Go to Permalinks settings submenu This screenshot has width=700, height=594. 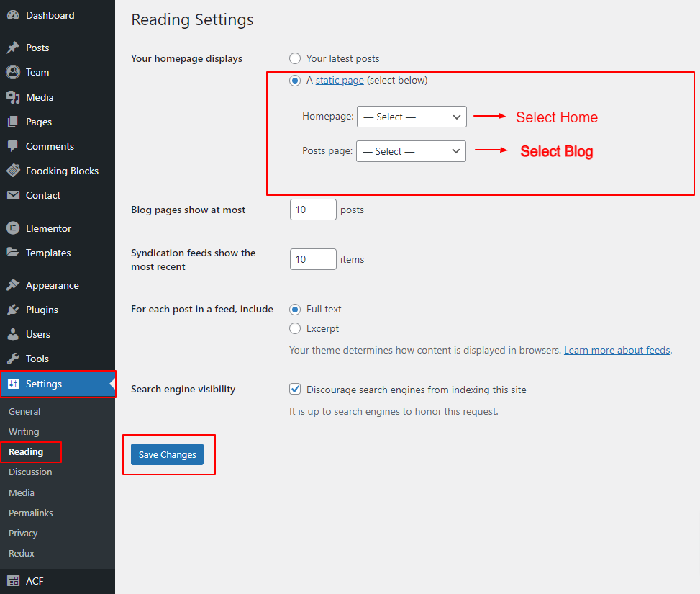point(31,513)
